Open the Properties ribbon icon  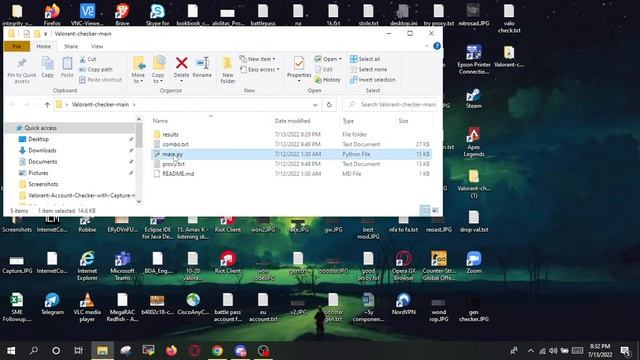299,64
